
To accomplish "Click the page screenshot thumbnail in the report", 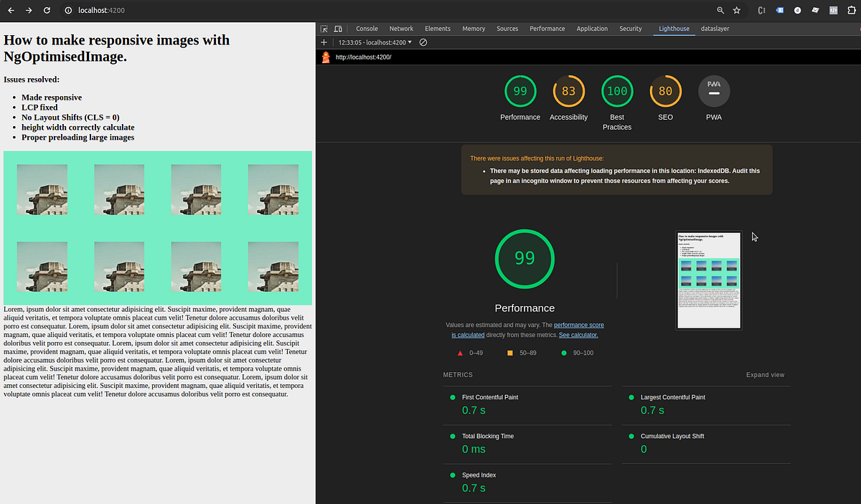I will pyautogui.click(x=709, y=280).
